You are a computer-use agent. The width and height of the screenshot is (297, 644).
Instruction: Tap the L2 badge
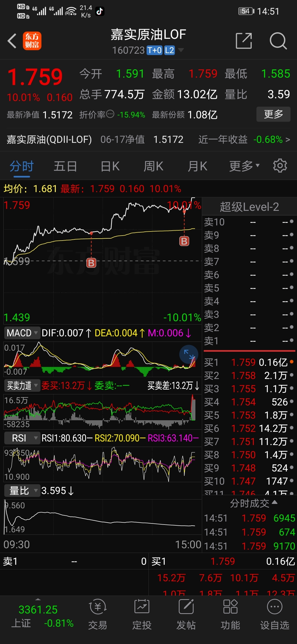[x=169, y=50]
